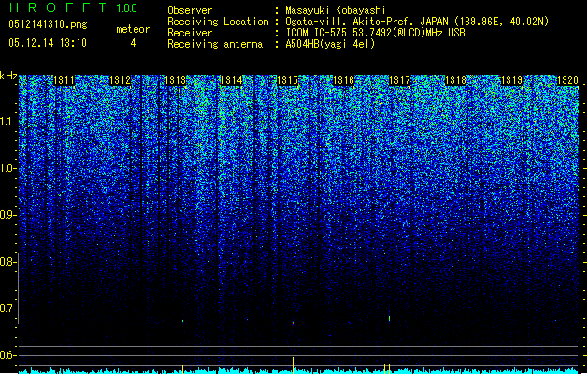Click the 1313 time label

pos(176,80)
